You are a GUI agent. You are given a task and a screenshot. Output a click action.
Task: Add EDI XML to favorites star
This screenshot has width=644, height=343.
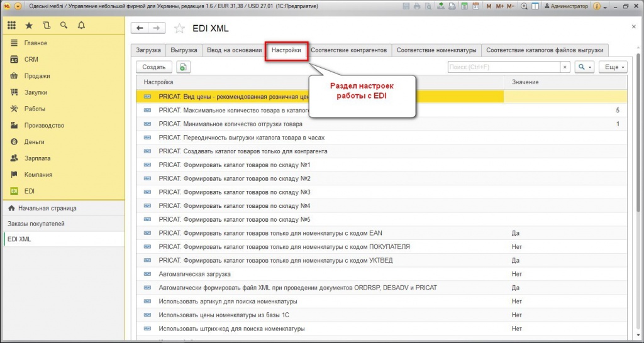click(179, 28)
